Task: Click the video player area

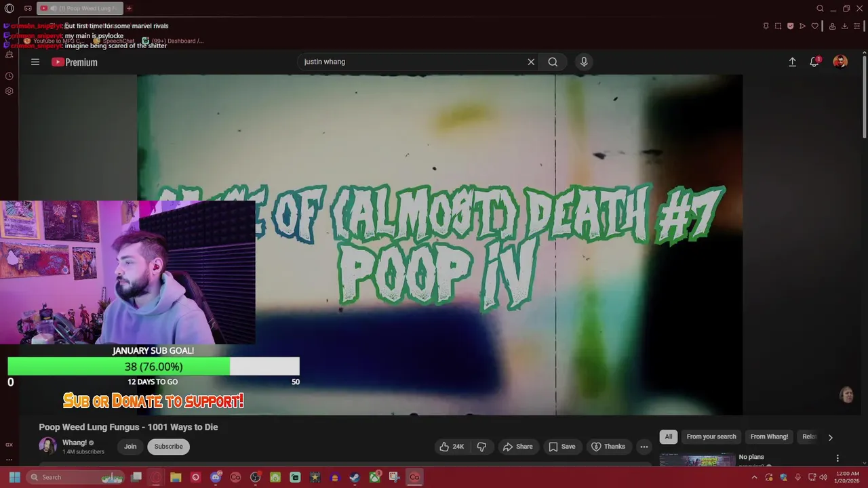Action: (439, 244)
